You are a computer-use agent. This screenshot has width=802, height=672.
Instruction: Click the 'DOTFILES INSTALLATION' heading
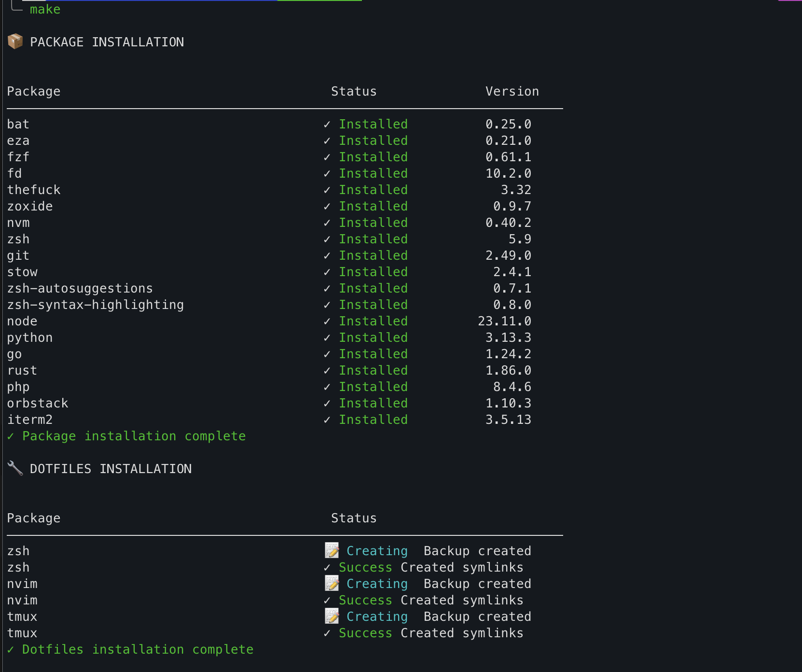click(111, 469)
